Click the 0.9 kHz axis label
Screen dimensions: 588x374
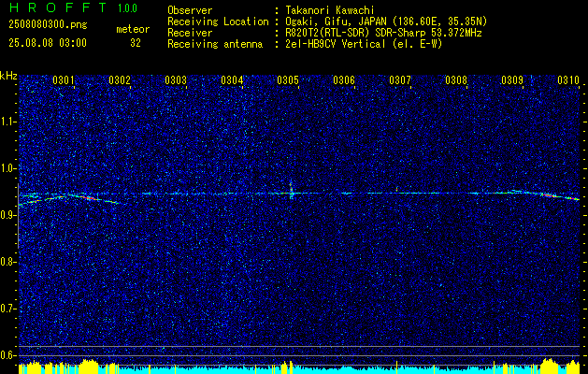click(x=8, y=215)
